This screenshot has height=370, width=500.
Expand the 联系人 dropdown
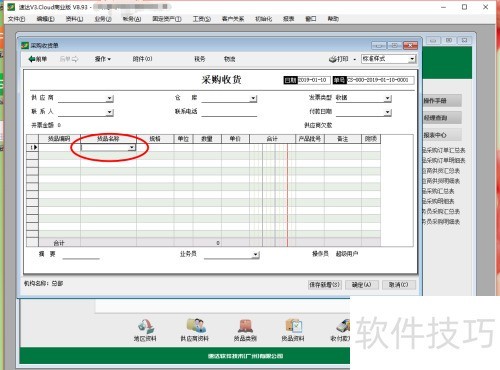pos(110,112)
